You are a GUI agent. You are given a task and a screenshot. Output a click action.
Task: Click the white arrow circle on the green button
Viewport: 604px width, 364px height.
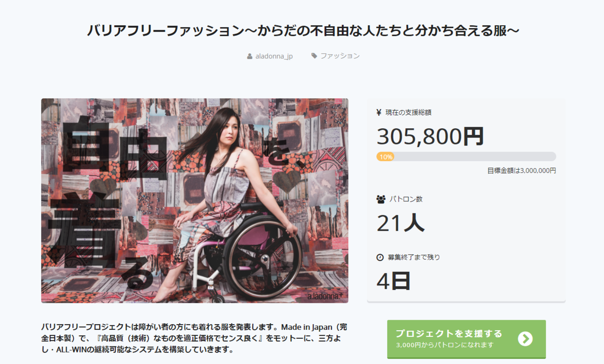525,339
